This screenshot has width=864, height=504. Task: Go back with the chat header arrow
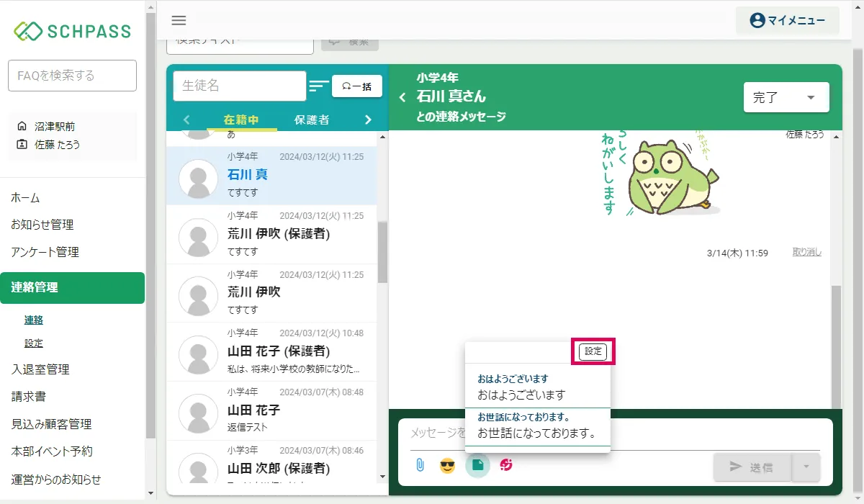(x=402, y=97)
